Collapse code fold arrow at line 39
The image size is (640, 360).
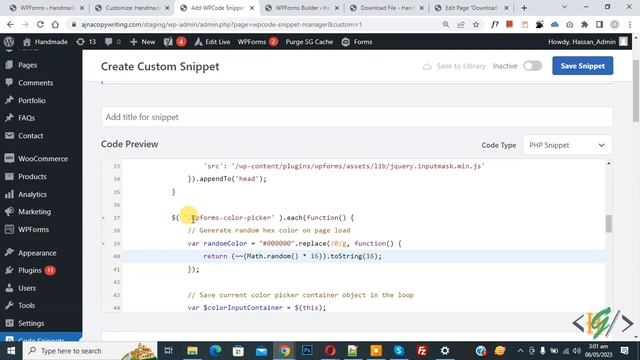coord(104,244)
